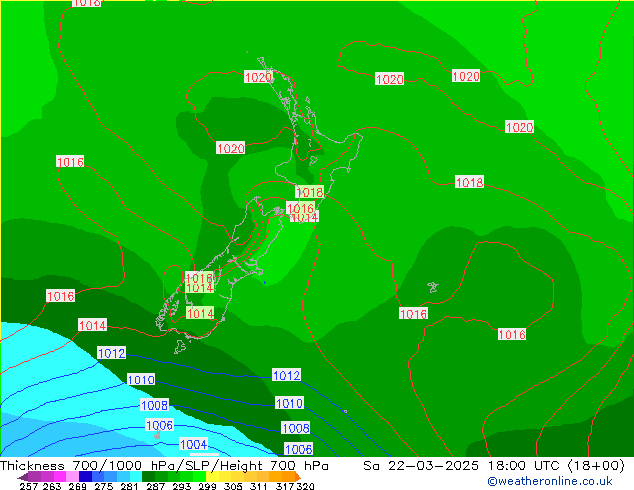The image size is (634, 490).
Task: Click the small island outline beneath the 1006 label
Action: pos(157,435)
